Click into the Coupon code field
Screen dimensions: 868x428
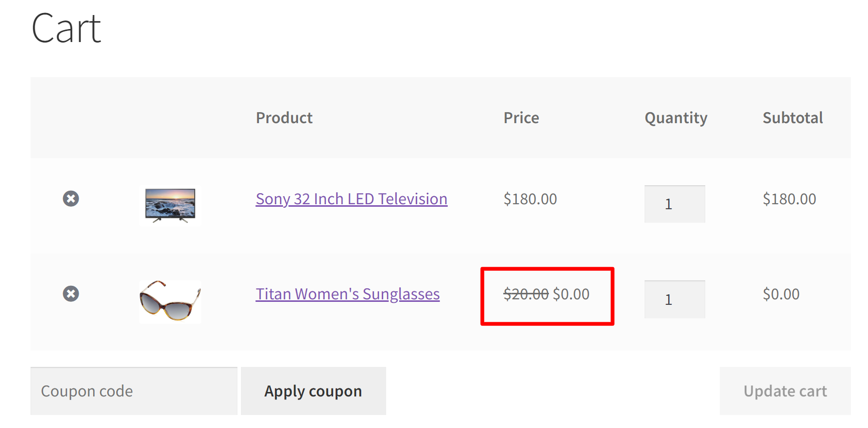click(x=134, y=391)
